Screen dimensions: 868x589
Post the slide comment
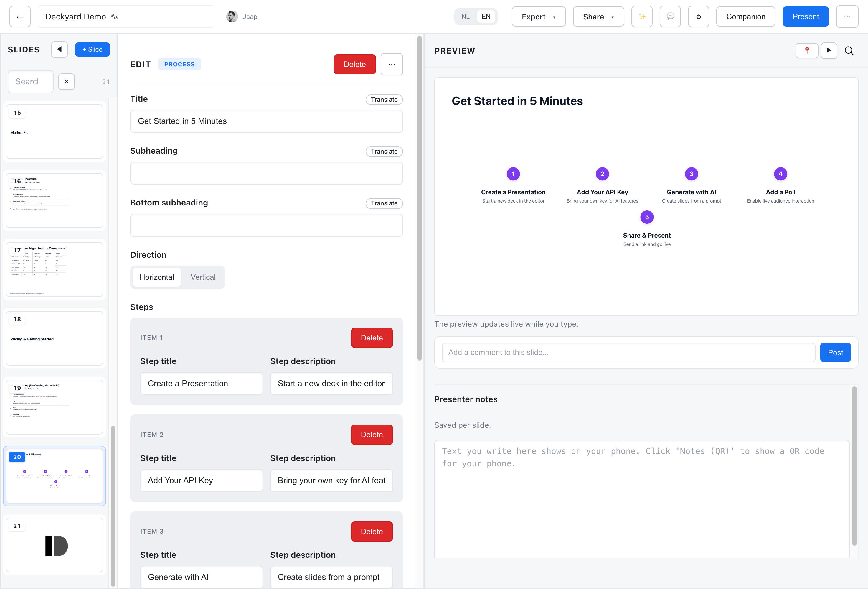(835, 353)
